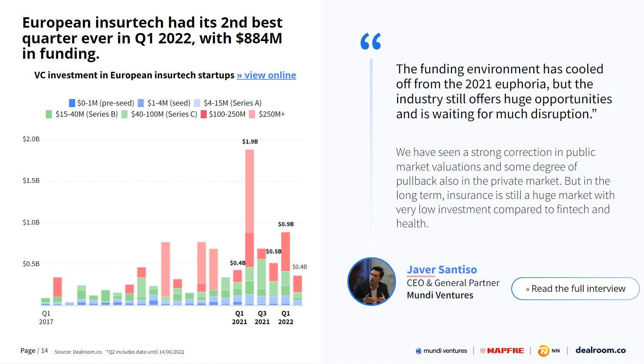Toggle the $40-100M (Series C) legend swatch

tap(125, 114)
